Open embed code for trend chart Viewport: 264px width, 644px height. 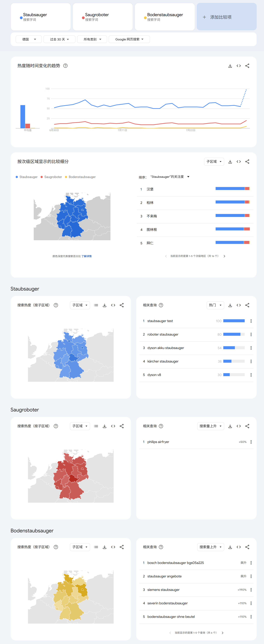(x=238, y=66)
